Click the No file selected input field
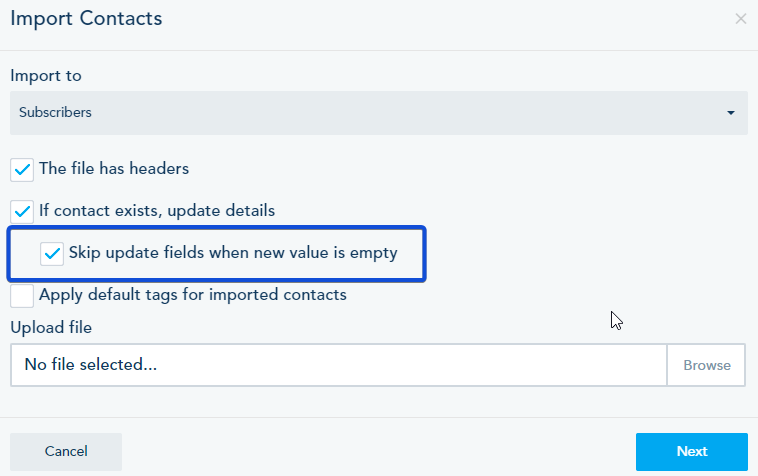The image size is (758, 476). (338, 365)
